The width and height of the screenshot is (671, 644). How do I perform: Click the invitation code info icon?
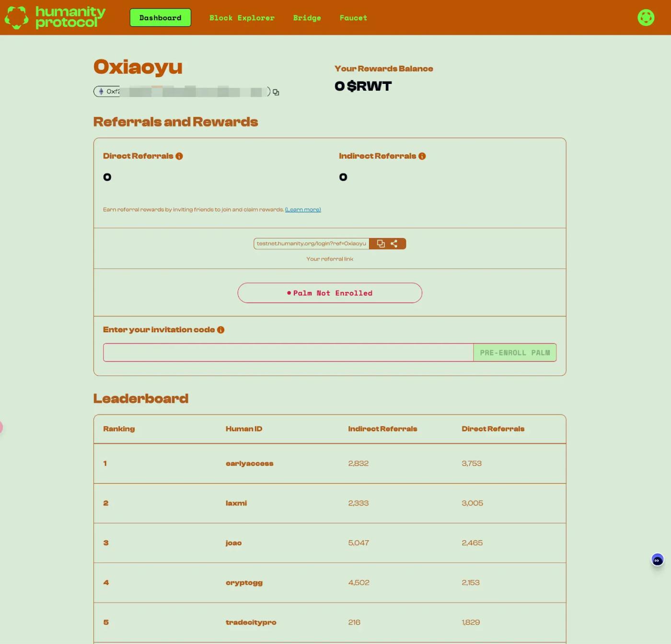click(x=220, y=329)
